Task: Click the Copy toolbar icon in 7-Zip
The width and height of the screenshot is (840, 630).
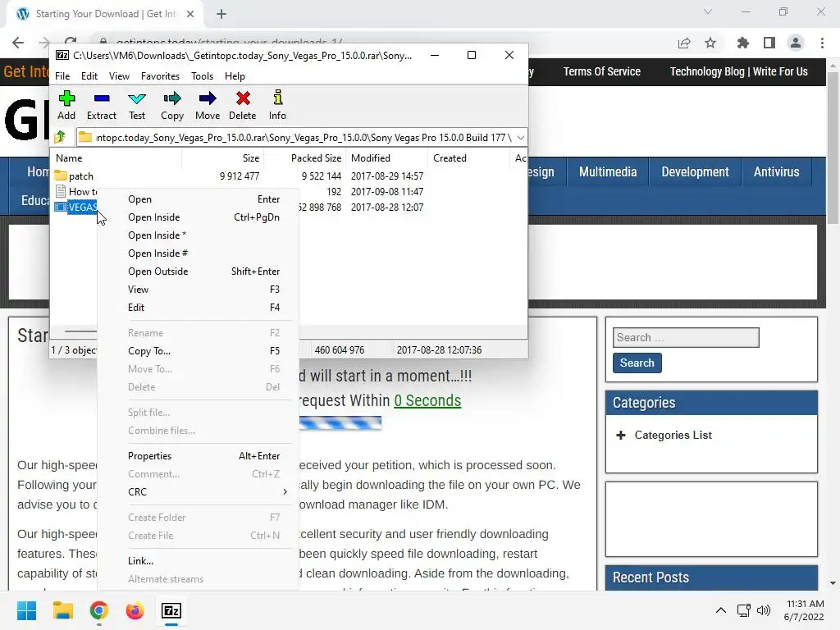Action: click(172, 105)
